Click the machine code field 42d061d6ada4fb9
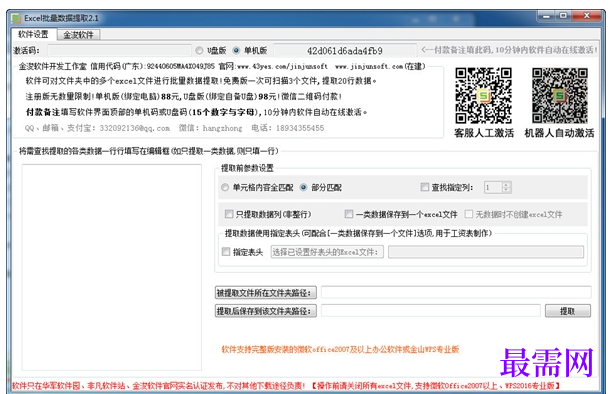 coord(345,51)
